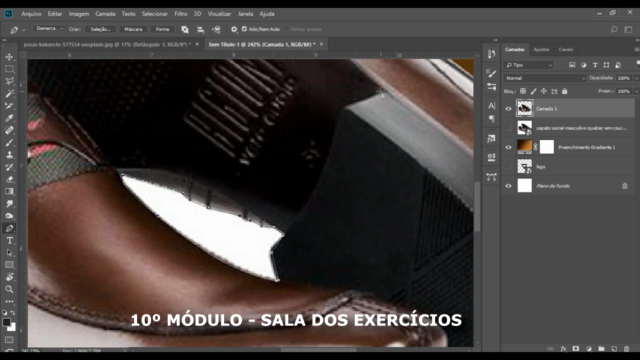
Task: Open the History panel icon
Action: pos(491,54)
